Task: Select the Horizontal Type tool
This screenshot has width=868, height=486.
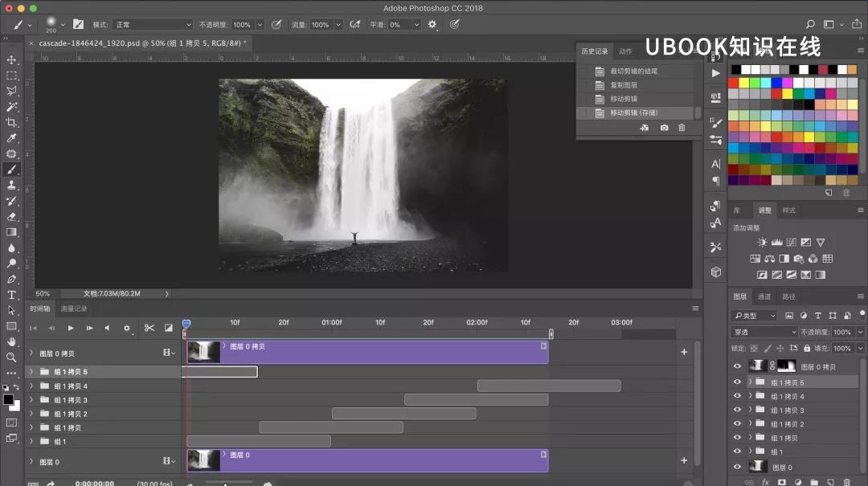Action: (11, 295)
